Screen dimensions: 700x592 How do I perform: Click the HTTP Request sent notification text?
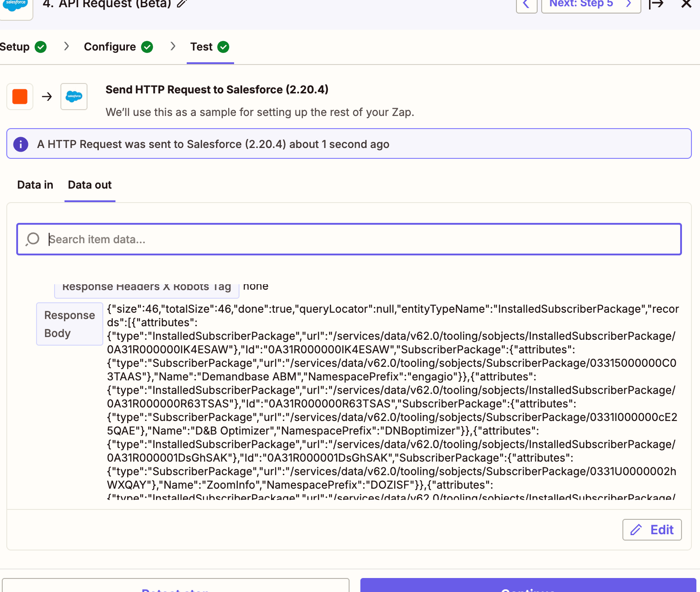(x=213, y=144)
